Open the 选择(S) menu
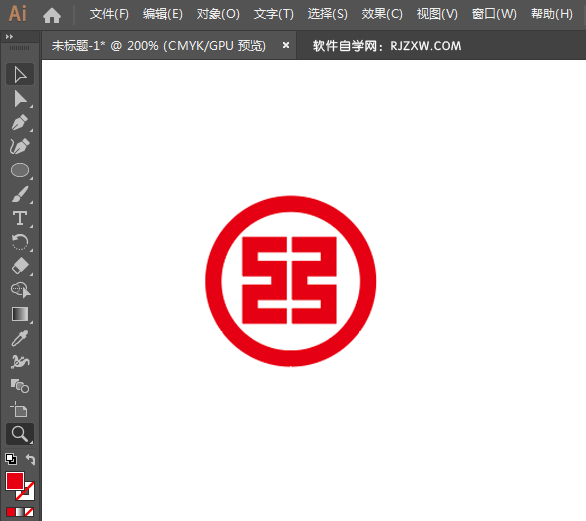586x521 pixels. tap(328, 14)
